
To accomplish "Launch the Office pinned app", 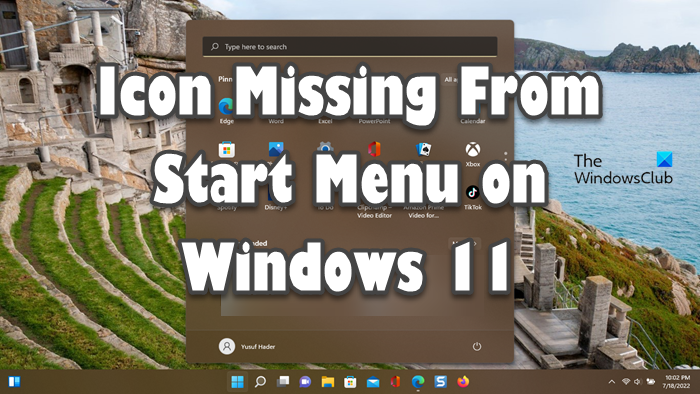I will [x=374, y=149].
